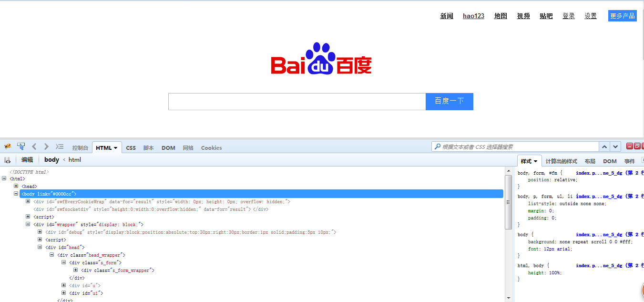Screen dimensions: 644x302
Task: Activate the element inspector arrow tool
Action: [x=21, y=146]
